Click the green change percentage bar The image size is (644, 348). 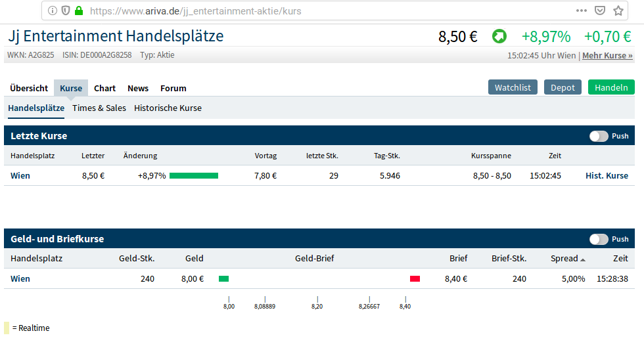(x=194, y=175)
